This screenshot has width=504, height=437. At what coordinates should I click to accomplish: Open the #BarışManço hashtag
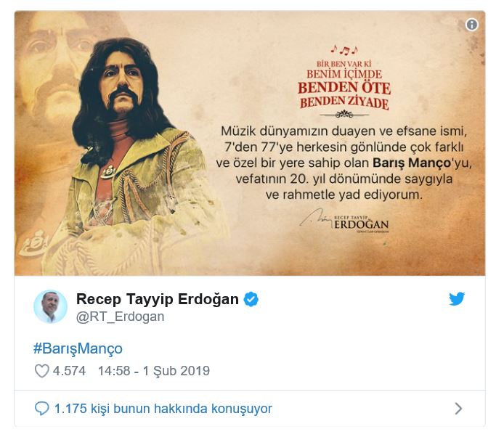(78, 348)
